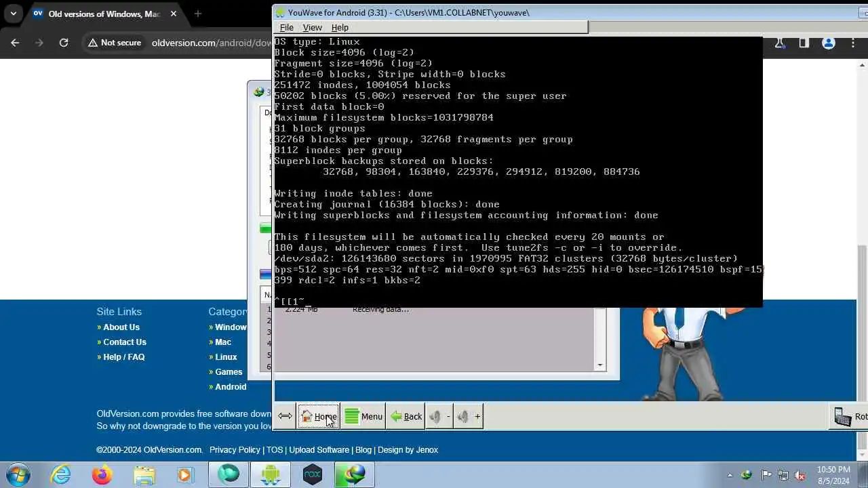Click the Menu button in YouWave toolbar
The height and width of the screenshot is (488, 868).
tap(363, 416)
